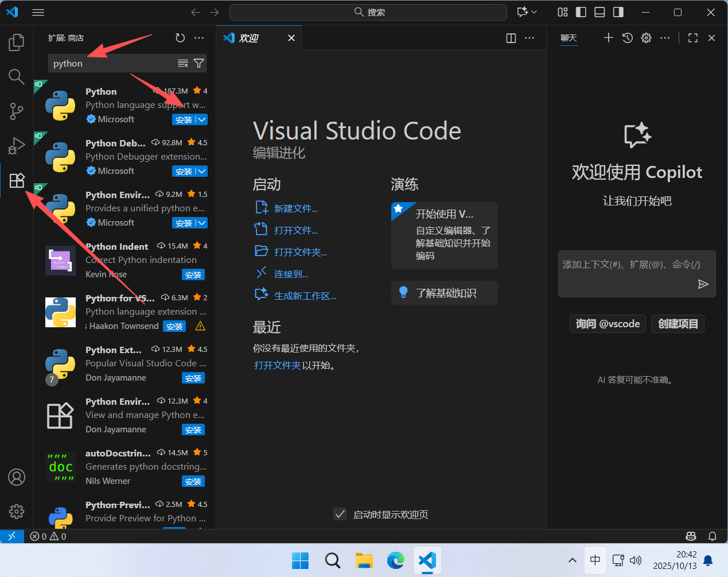Toggle the primary side bar
This screenshot has width=728, height=577.
pos(581,12)
